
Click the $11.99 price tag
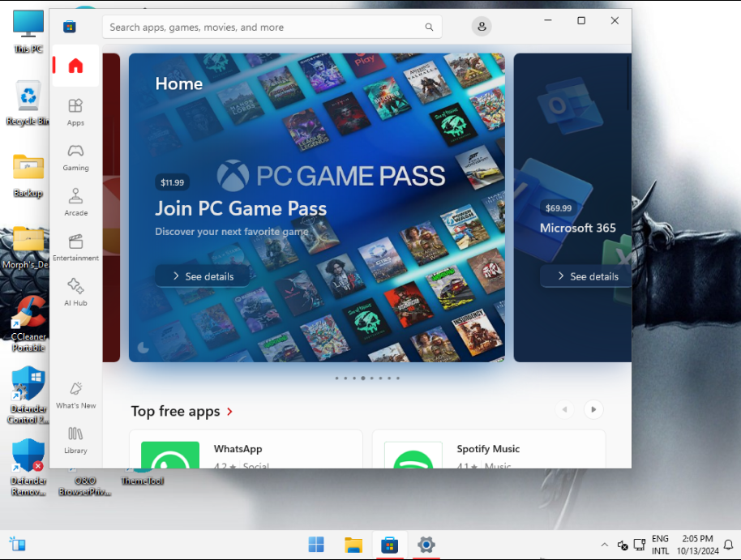pos(172,182)
